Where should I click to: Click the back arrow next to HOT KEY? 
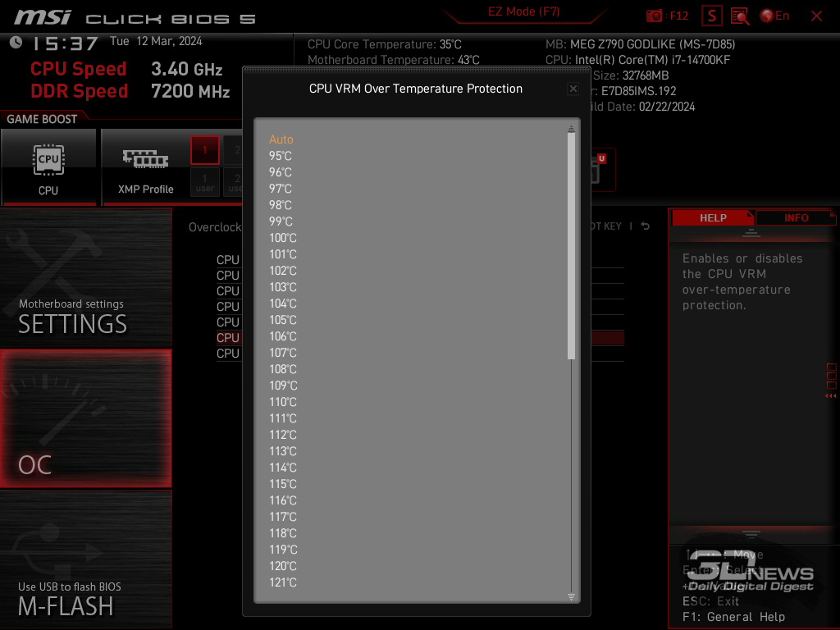[x=646, y=226]
